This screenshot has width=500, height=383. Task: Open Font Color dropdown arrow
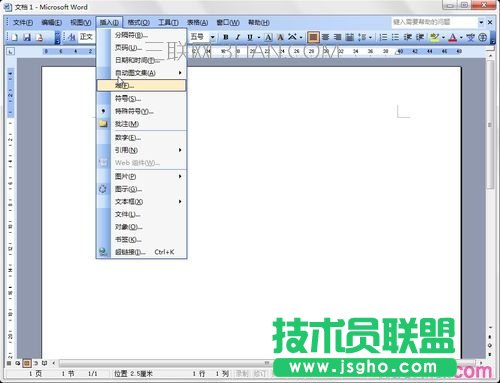coord(461,37)
